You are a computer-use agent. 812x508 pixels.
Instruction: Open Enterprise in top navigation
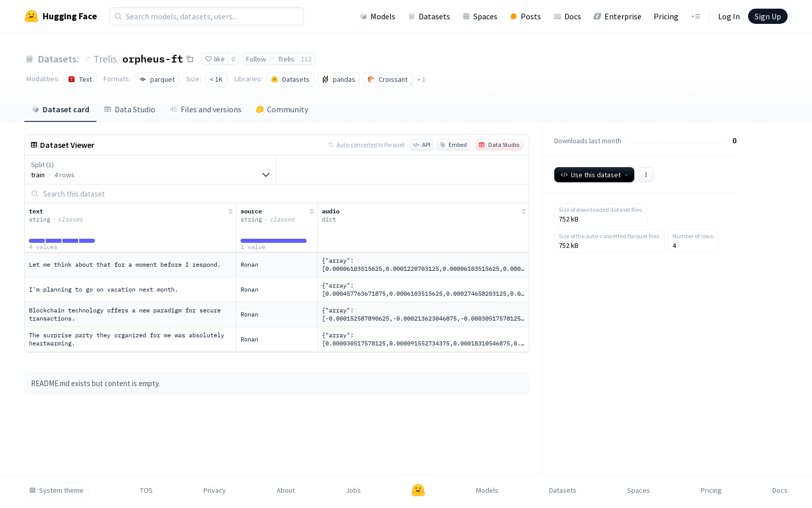[x=618, y=16]
